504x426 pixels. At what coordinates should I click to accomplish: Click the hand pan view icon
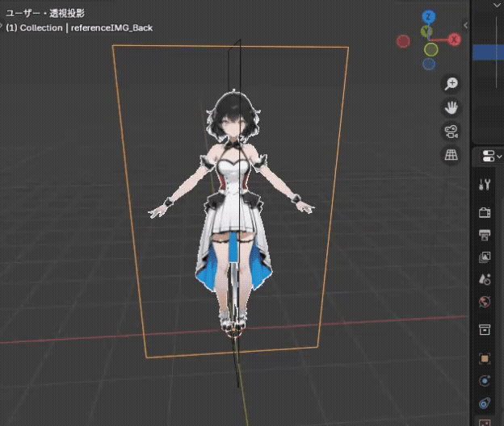(x=451, y=107)
